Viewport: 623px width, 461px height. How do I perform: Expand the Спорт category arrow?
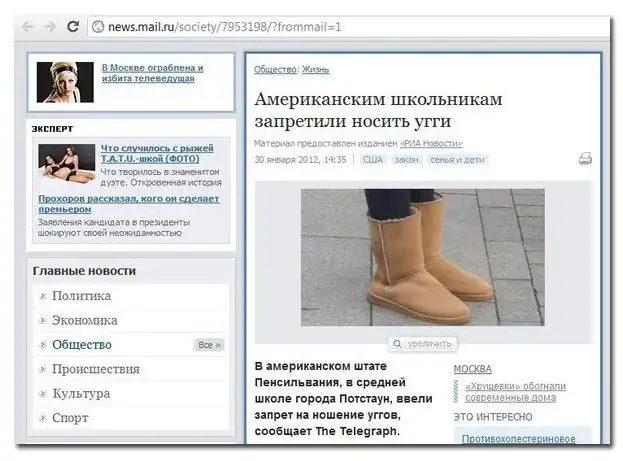[x=43, y=418]
